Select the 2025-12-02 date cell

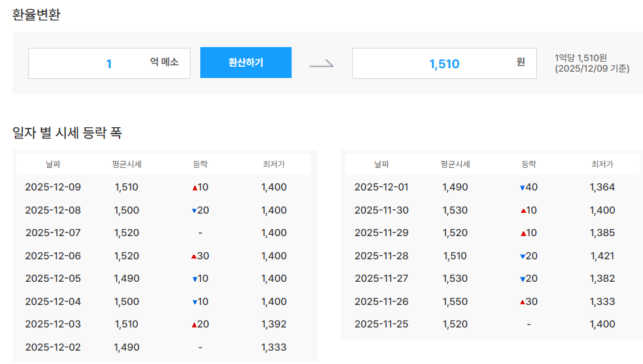pos(53,348)
